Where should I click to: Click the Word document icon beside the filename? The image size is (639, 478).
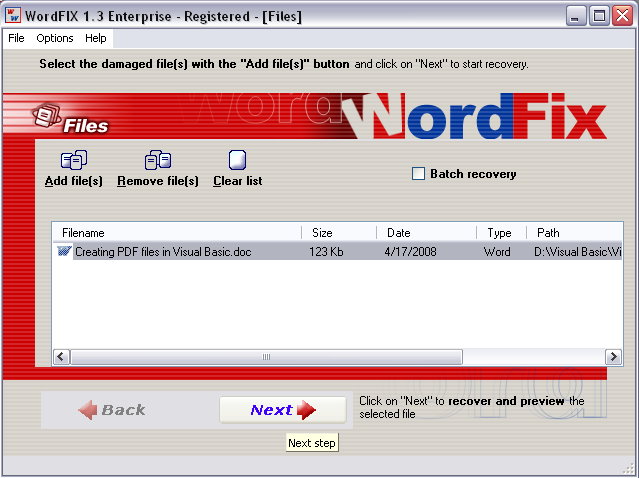click(x=64, y=251)
